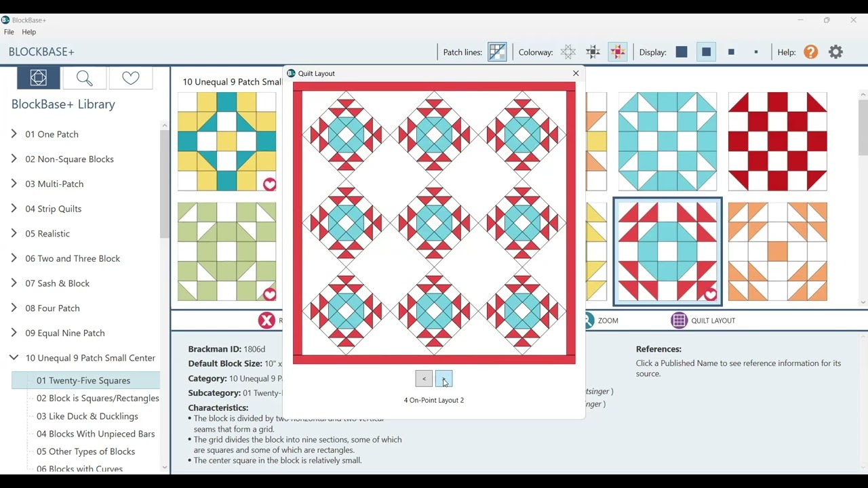Select the color colorway icon
This screenshot has height=488, width=868.
coord(618,52)
